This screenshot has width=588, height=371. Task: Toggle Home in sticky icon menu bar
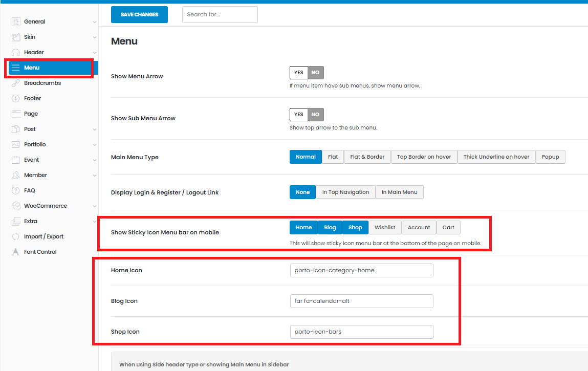[x=304, y=228]
